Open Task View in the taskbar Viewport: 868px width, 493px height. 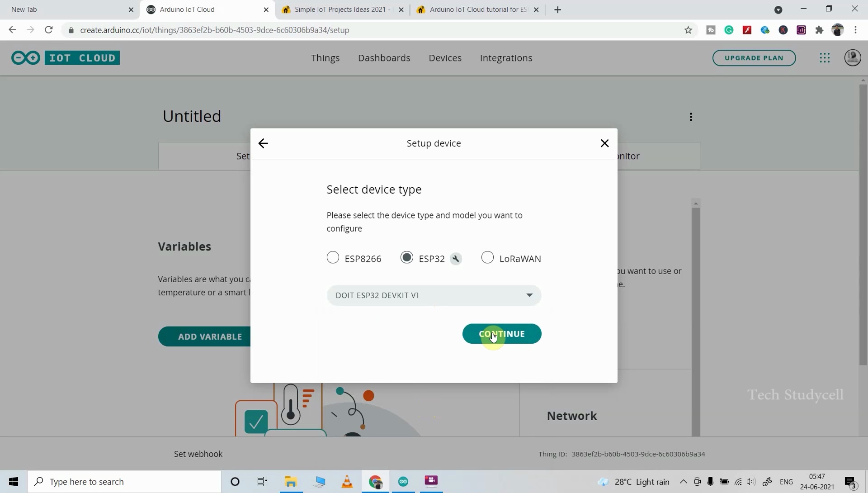[262, 482]
